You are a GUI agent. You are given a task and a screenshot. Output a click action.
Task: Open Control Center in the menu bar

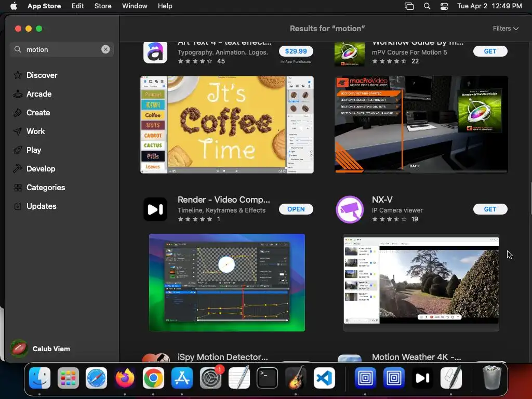click(444, 6)
